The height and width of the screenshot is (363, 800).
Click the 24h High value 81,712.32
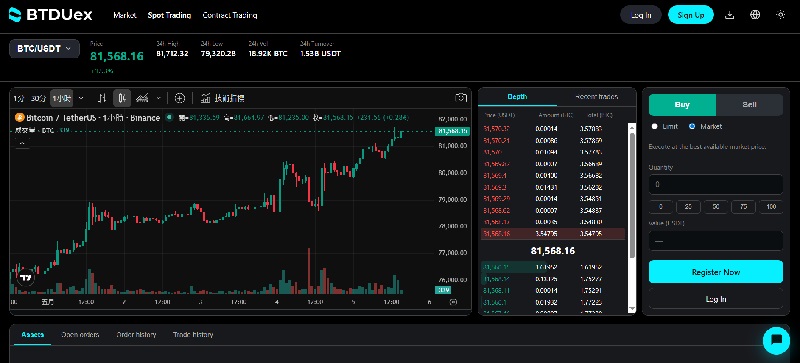pos(172,53)
